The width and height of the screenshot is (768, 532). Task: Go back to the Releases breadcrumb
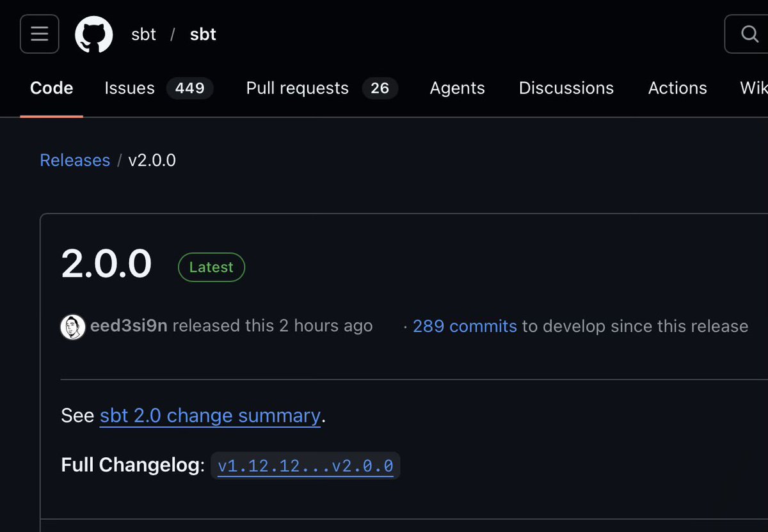pyautogui.click(x=75, y=160)
